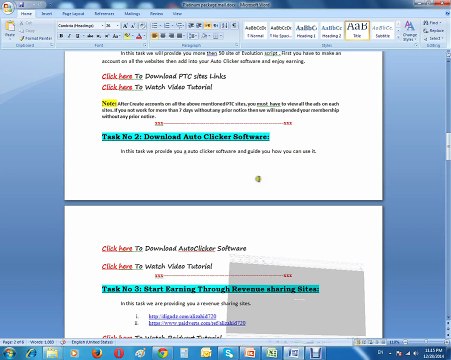This screenshot has height=360, width=451.
Task: Open the font size dropdown
Action: point(118,26)
